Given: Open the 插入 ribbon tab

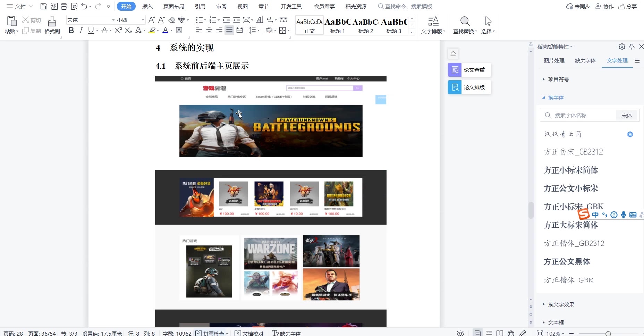Looking at the screenshot, I should pos(147,6).
